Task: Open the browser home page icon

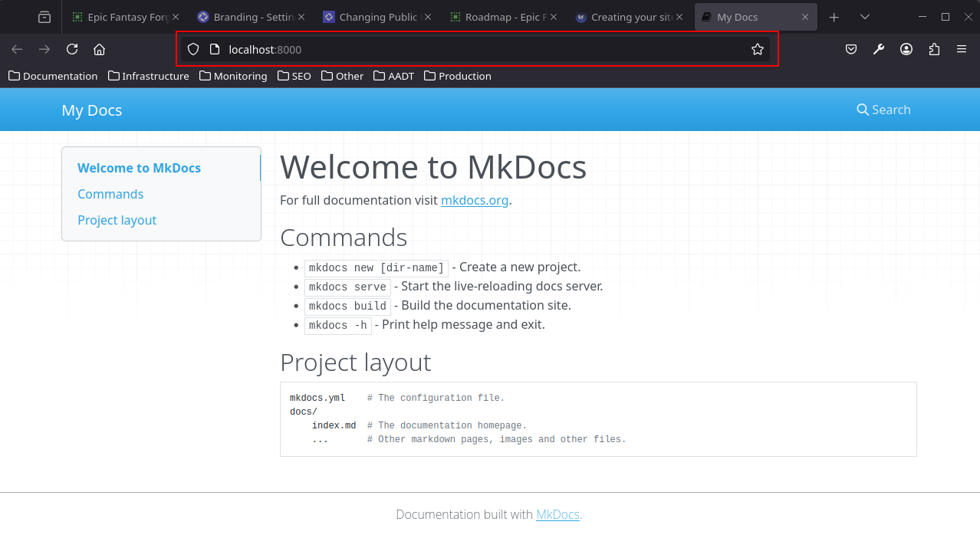Action: [99, 49]
